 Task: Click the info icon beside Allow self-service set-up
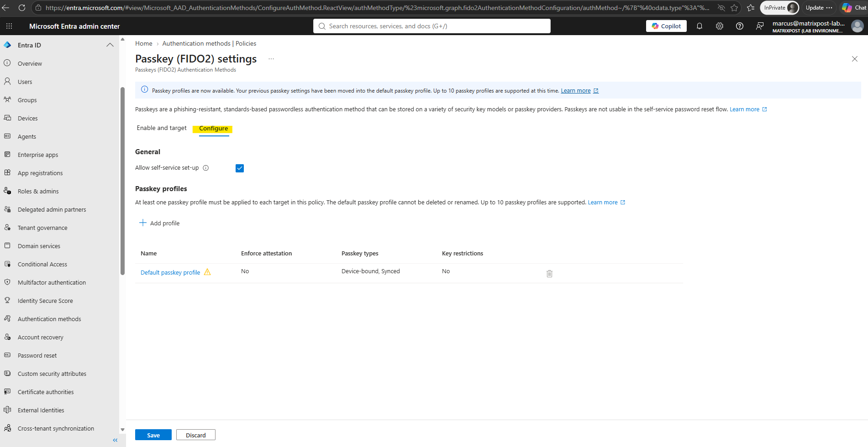point(206,168)
